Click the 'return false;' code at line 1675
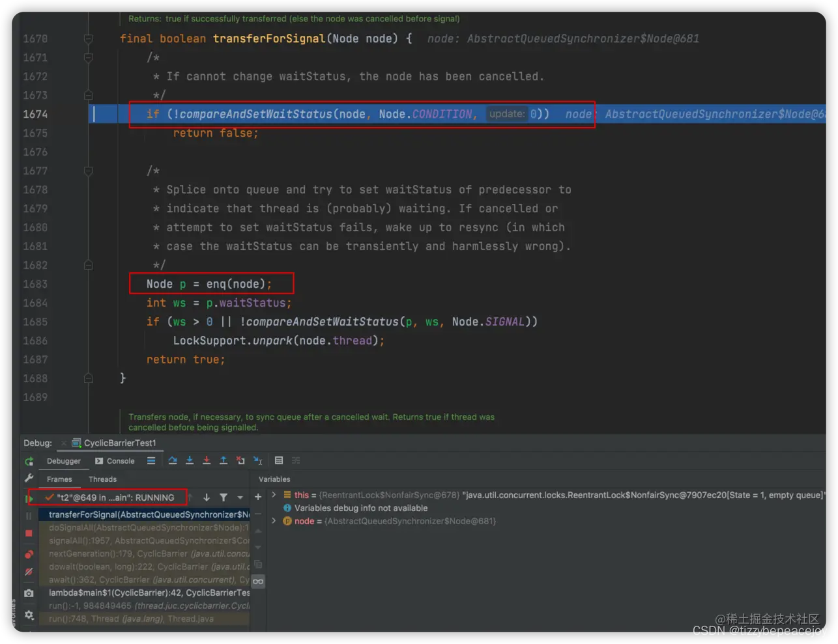Image resolution: width=838 pixels, height=644 pixels. click(x=215, y=133)
